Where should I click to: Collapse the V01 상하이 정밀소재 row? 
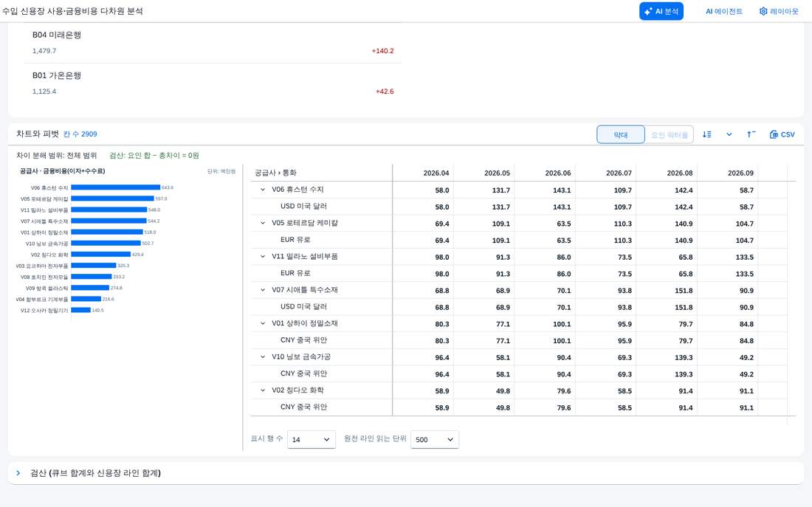[x=263, y=323]
